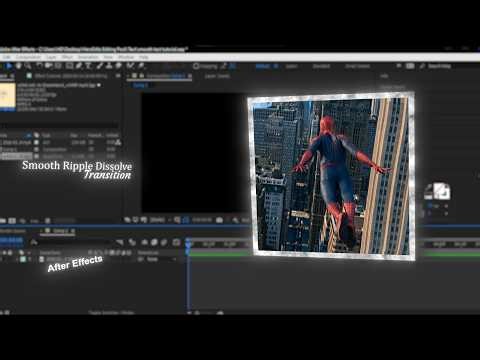
Task: Open the Animation menu
Action: 88,57
